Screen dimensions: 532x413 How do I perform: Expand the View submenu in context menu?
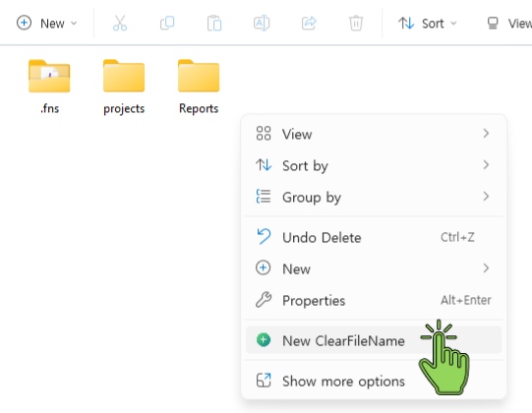pyautogui.click(x=374, y=134)
